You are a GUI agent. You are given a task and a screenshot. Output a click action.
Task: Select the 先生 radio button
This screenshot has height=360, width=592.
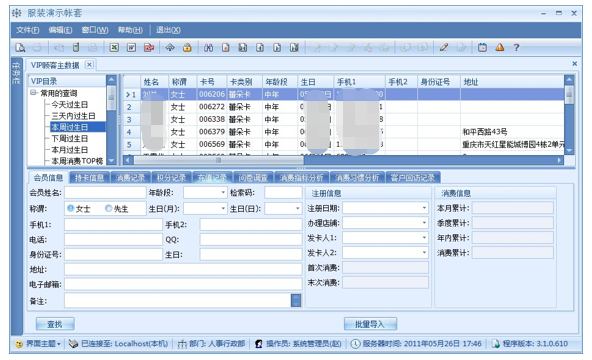[x=109, y=208]
